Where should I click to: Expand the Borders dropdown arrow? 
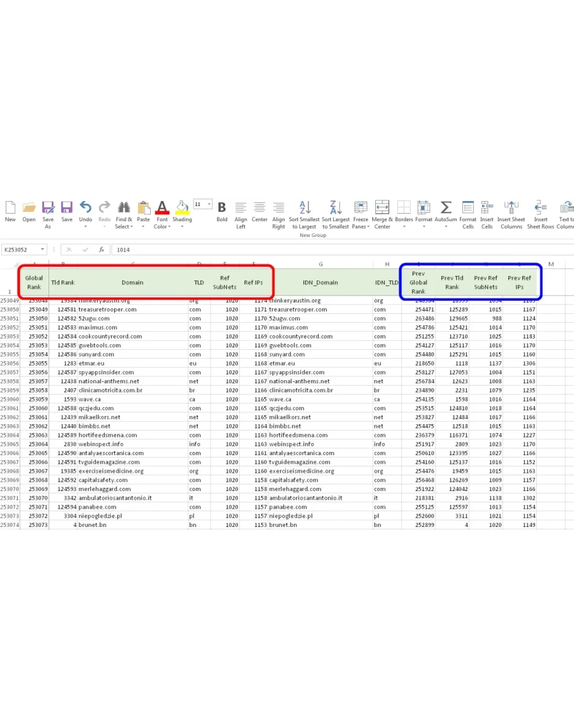tap(404, 227)
